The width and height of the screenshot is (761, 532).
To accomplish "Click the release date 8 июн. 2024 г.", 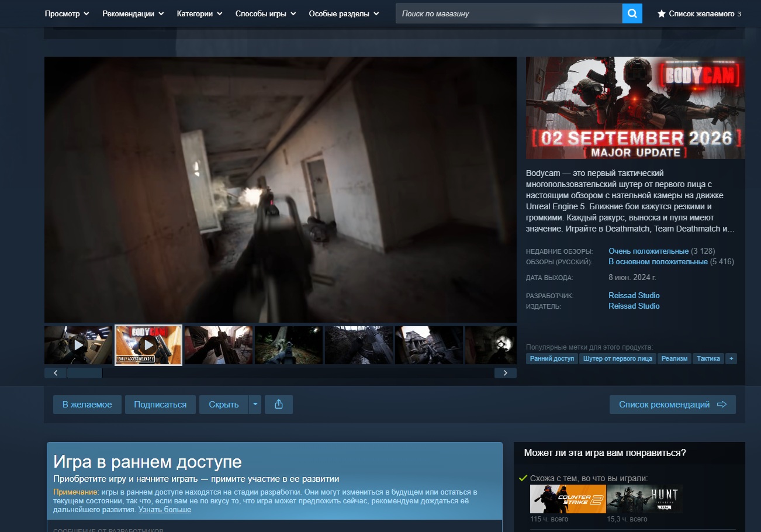I will click(x=632, y=278).
